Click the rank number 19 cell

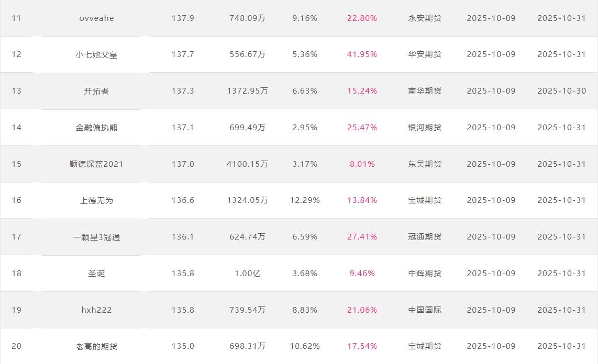click(x=16, y=310)
